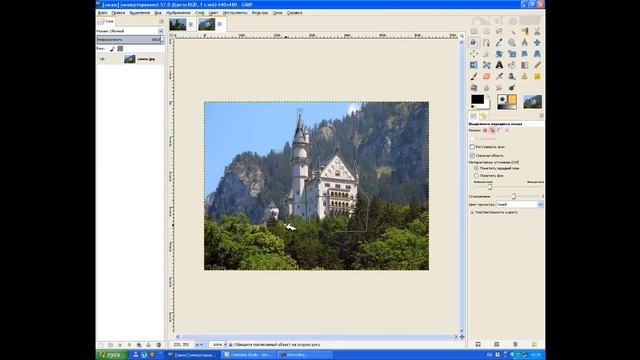Click the brush size slider handle
Image resolution: width=640 pixels, height=360 pixels.
click(x=490, y=187)
